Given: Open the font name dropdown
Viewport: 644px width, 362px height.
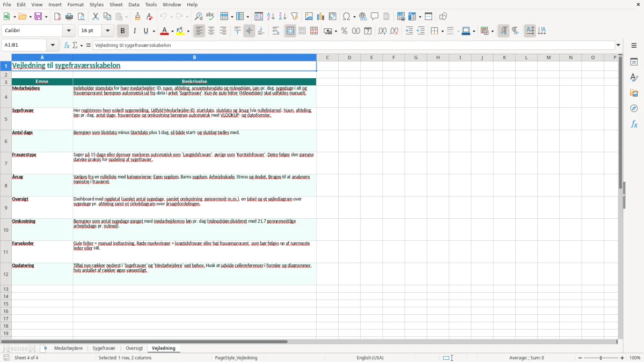Looking at the screenshot, I should tap(68, 31).
